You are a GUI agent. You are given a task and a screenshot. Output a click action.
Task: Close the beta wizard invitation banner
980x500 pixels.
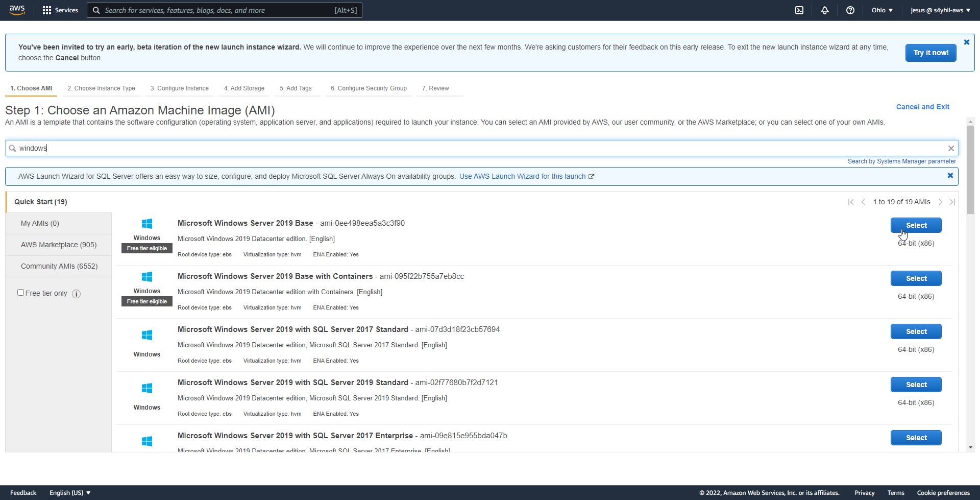click(x=966, y=42)
